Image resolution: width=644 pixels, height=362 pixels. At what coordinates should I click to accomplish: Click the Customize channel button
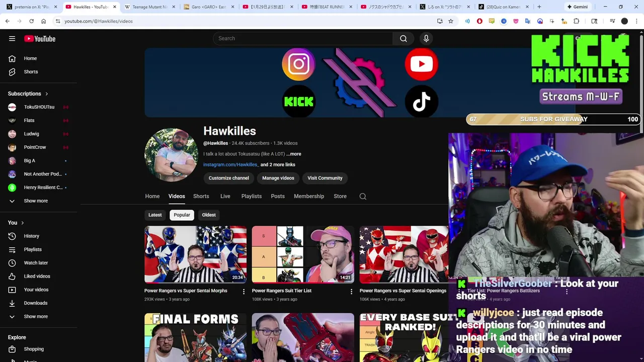(228, 178)
